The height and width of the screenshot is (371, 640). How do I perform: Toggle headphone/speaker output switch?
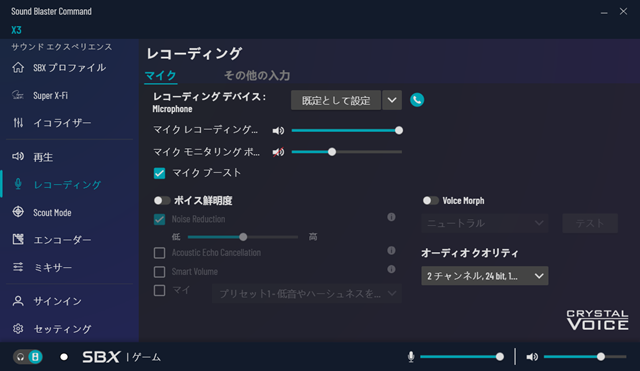[28, 357]
